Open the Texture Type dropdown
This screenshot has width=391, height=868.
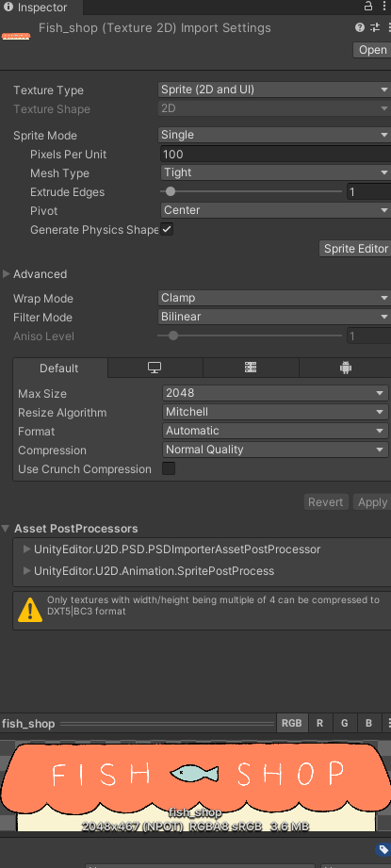[275, 90]
